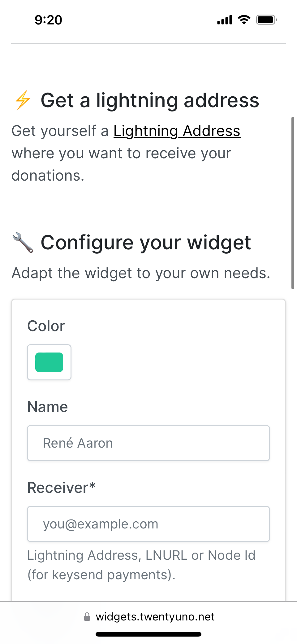Click the wrench emoji icon
The width and height of the screenshot is (297, 644).
(23, 243)
